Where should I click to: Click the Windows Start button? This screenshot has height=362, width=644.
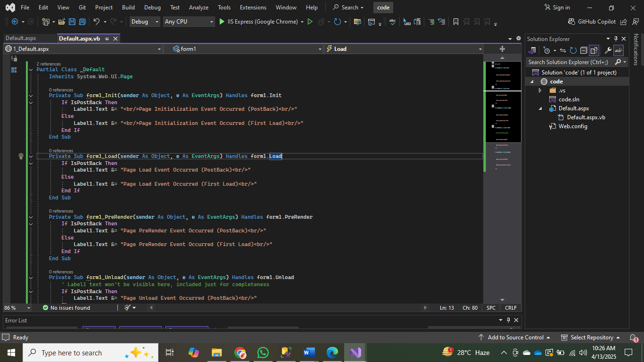[11, 353]
